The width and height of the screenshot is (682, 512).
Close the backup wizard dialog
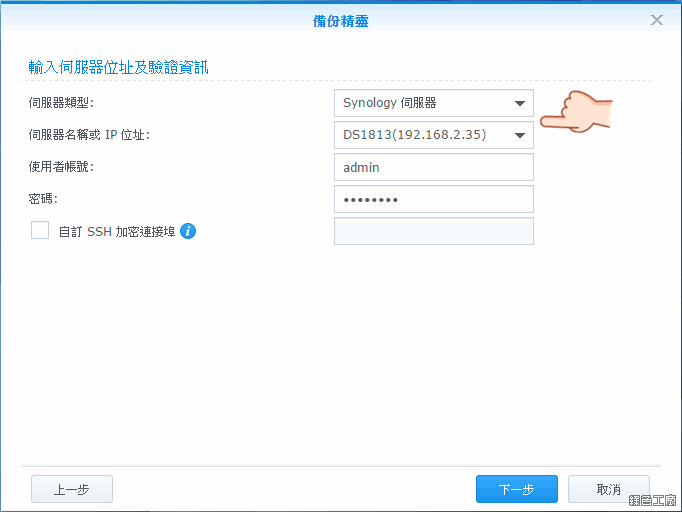point(656,20)
